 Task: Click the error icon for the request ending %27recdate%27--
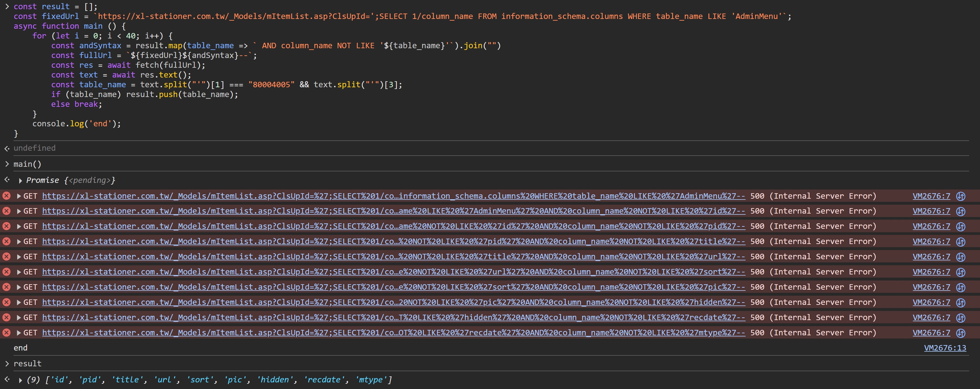coord(7,318)
